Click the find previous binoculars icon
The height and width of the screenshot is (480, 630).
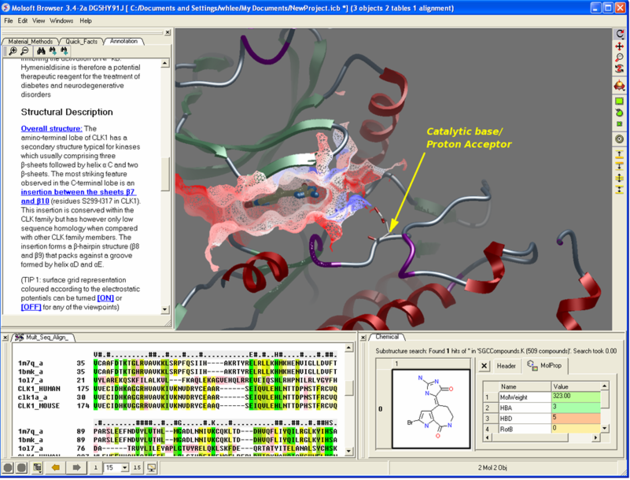point(64,51)
